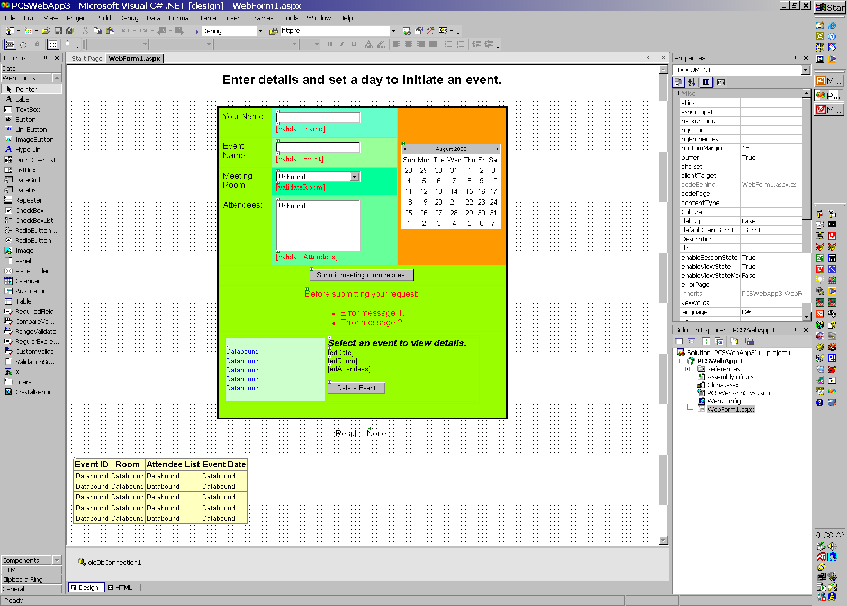This screenshot has height=606, width=847.
Task: Click the Your Name text input field
Action: [318, 117]
